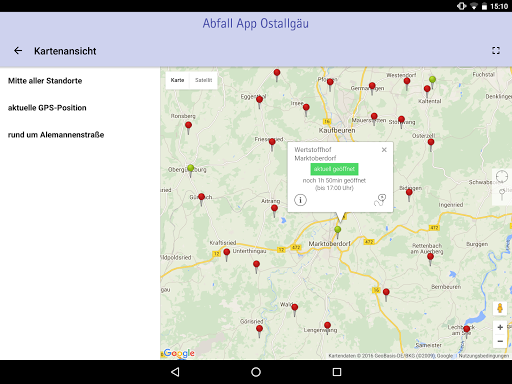Screen dimensions: 512x384
Task: Open Nutzungsbedingungen link on map
Action: (x=484, y=356)
